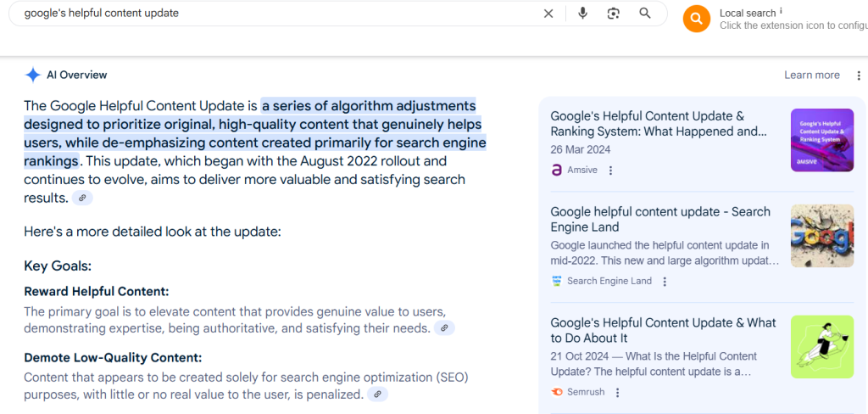Click the '26 Mar 2024' date text
The width and height of the screenshot is (868, 414).
tap(581, 149)
